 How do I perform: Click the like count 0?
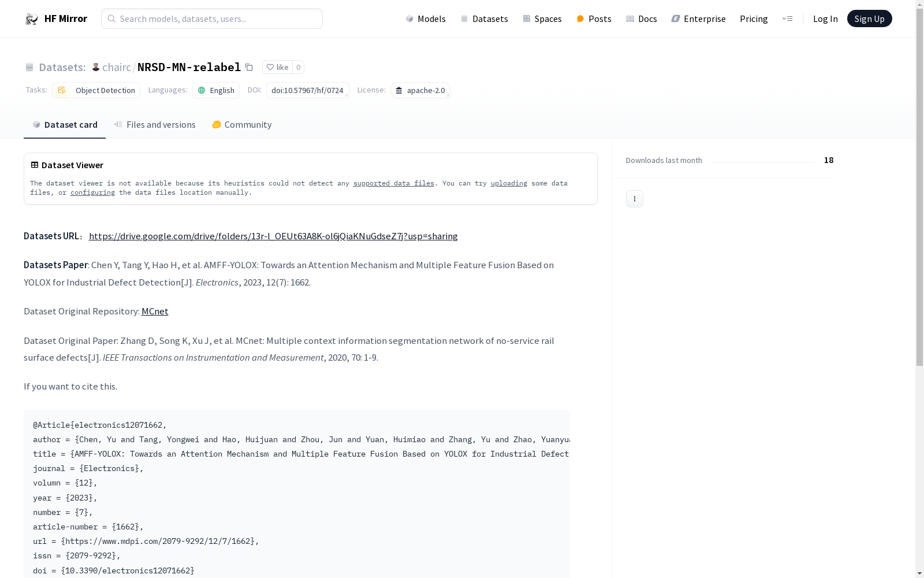(x=298, y=67)
